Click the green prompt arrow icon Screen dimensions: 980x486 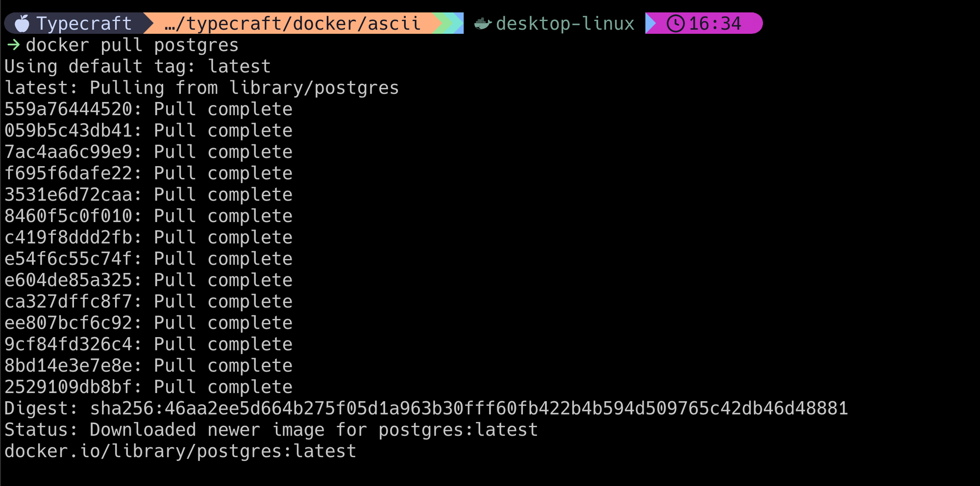click(13, 45)
